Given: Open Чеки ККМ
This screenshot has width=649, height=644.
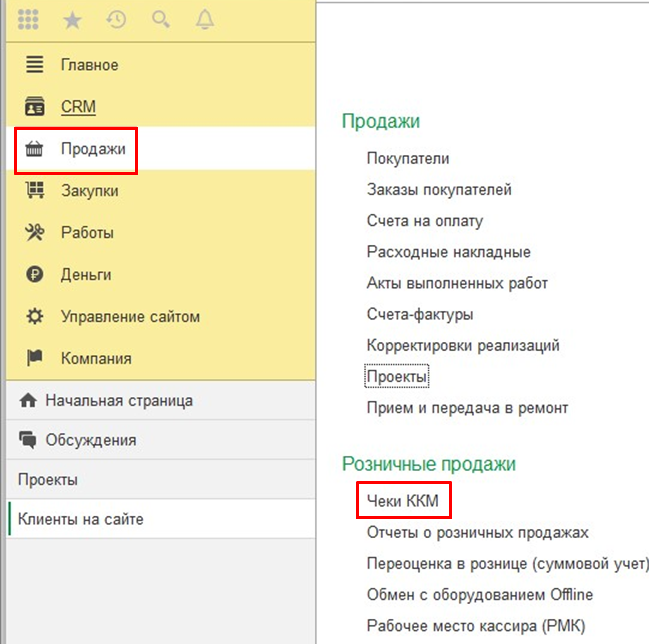Looking at the screenshot, I should [403, 501].
